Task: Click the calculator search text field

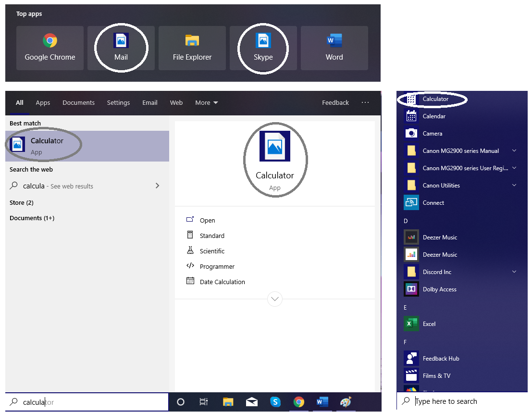Action: (x=87, y=402)
